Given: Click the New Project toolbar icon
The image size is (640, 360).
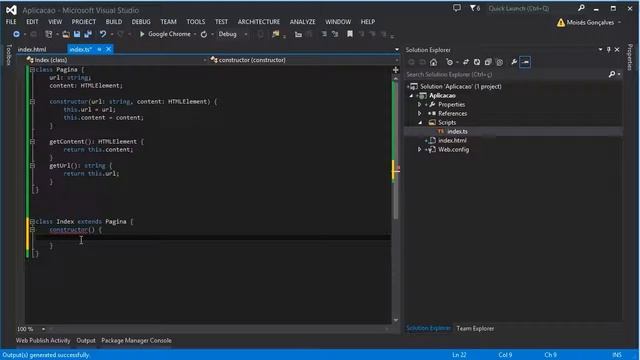Looking at the screenshot, I should (49, 34).
